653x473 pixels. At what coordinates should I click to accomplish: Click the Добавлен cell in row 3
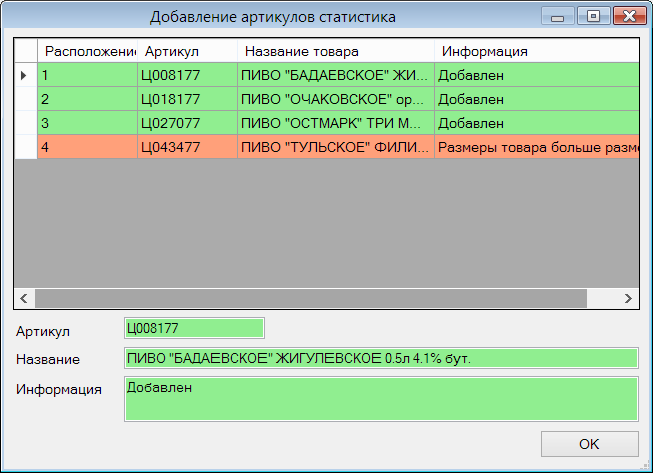point(537,123)
